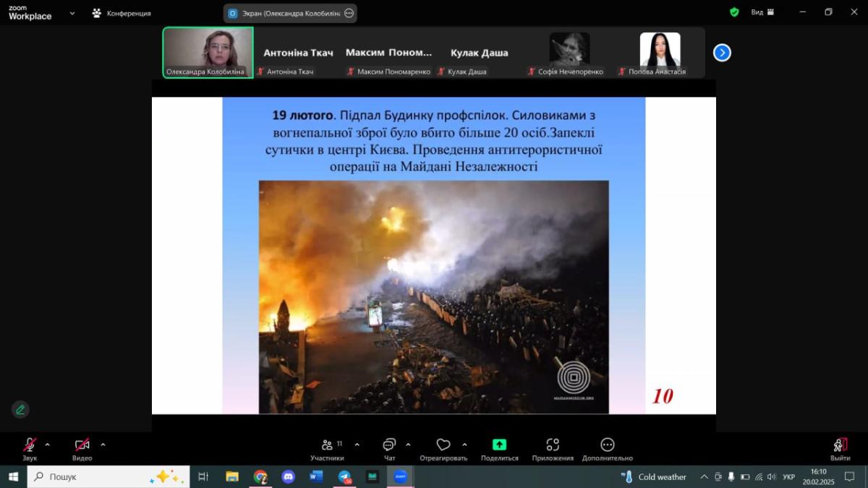Unmute the microphone (Звук)
This screenshot has width=868, height=488.
tap(30, 445)
